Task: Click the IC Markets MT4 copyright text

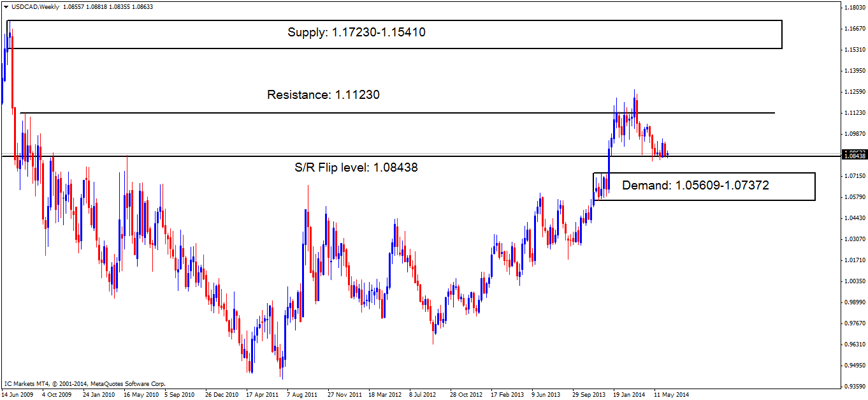Action: [x=85, y=384]
